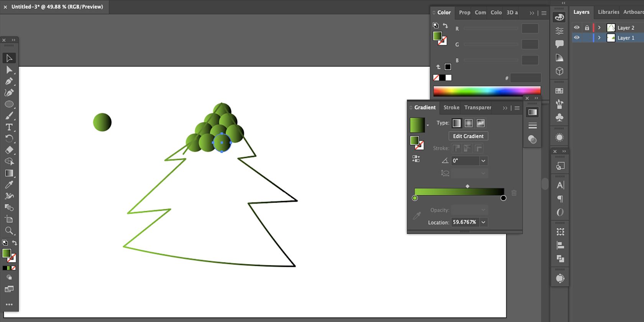Select the Artboard tool
The image size is (644, 322).
pyautogui.click(x=9, y=219)
